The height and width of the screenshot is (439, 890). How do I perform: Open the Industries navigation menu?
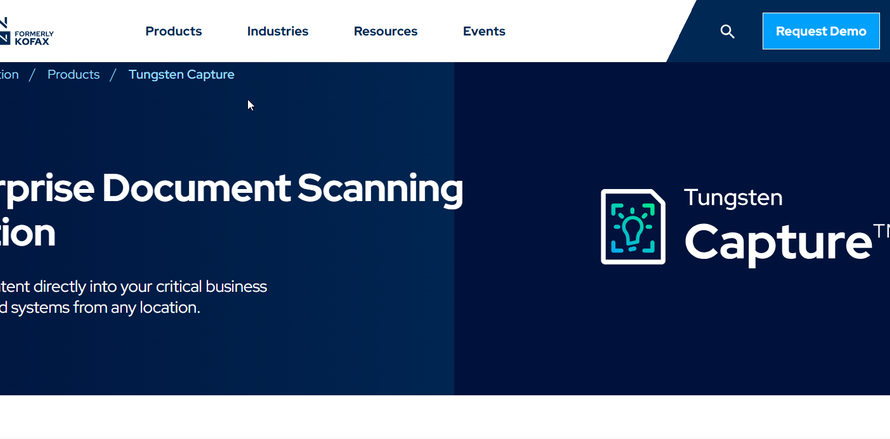277,31
